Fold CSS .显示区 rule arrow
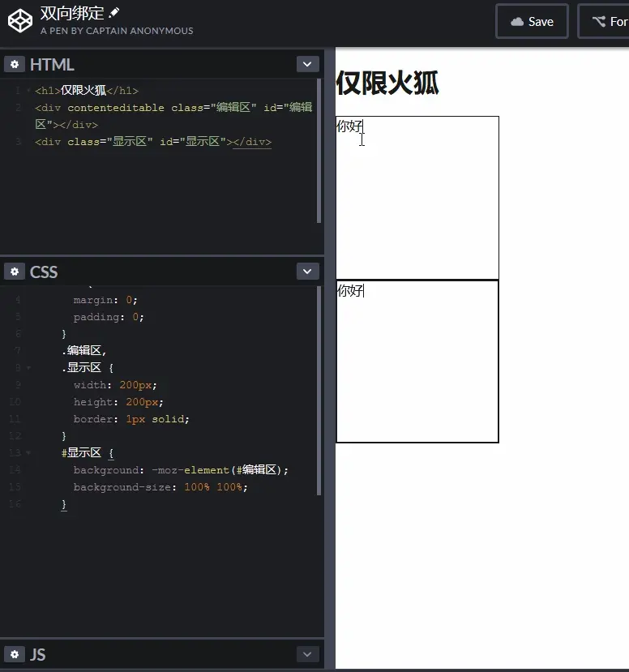 [28, 368]
